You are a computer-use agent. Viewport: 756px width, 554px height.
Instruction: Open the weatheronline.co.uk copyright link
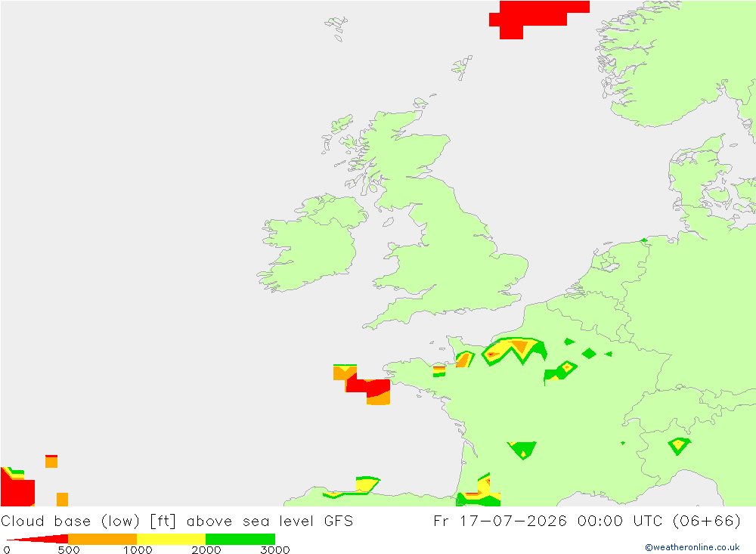(x=692, y=547)
